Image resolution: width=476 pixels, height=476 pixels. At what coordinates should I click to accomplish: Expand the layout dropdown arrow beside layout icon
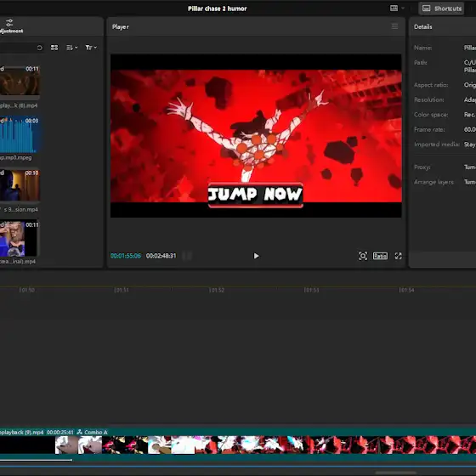(x=403, y=8)
